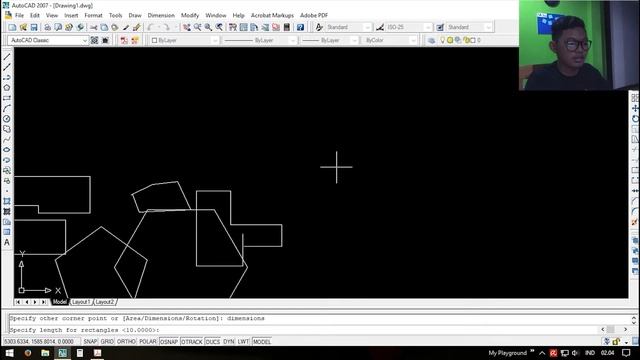Select the Polyline draw tool

click(x=7, y=78)
